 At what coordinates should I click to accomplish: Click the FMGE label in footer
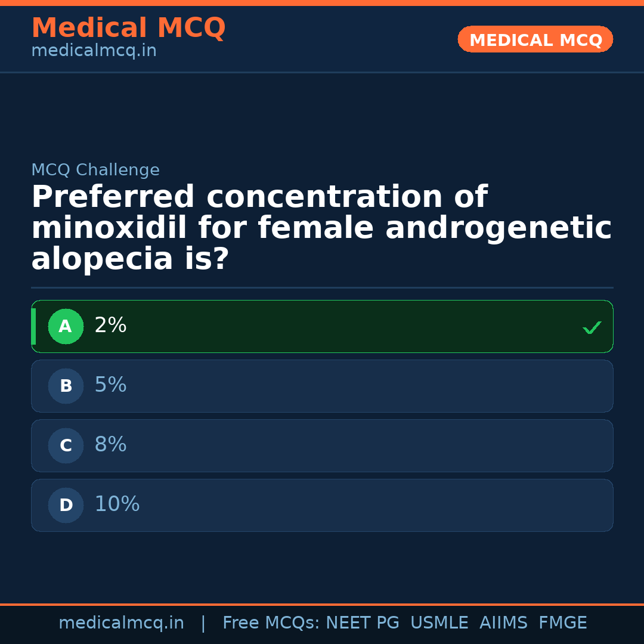coord(563,623)
